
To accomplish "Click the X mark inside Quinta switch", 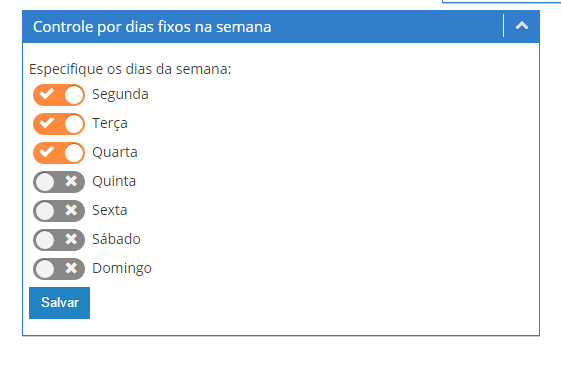I will tap(71, 181).
